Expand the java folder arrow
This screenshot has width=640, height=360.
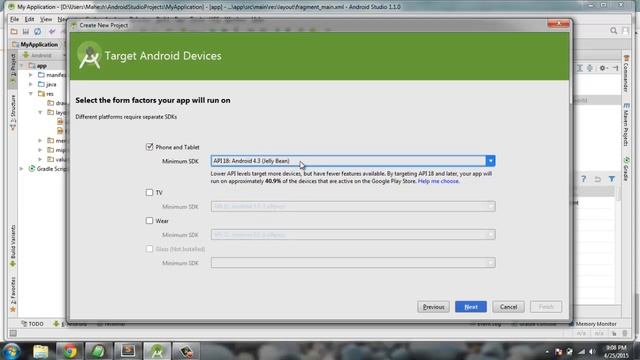click(x=31, y=84)
